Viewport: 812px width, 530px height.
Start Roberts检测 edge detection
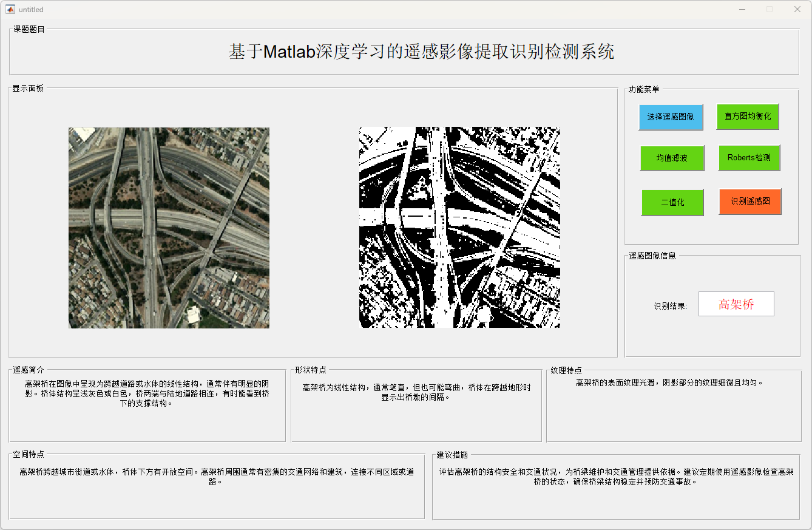pos(749,158)
